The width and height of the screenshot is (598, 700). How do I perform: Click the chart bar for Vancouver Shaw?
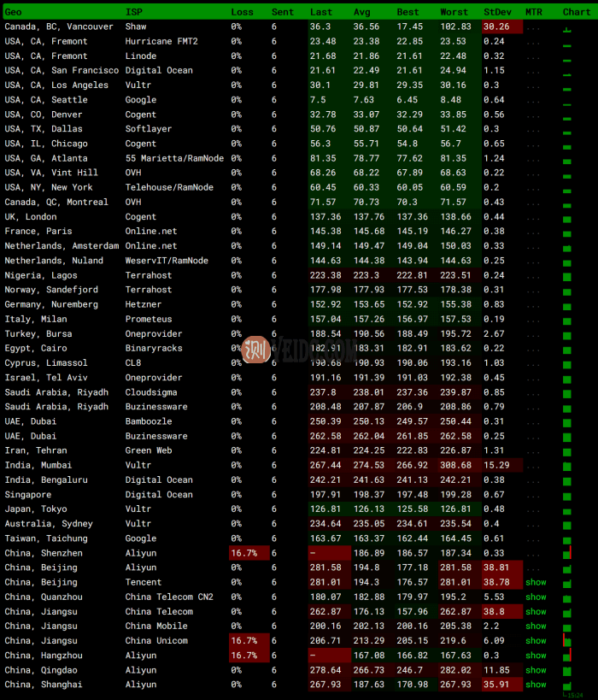tap(566, 30)
